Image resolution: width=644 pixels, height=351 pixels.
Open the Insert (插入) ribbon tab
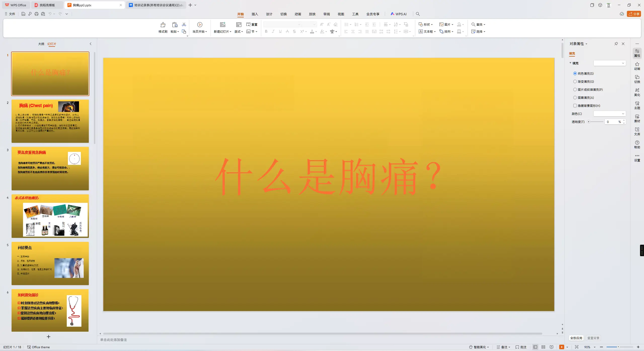[255, 14]
